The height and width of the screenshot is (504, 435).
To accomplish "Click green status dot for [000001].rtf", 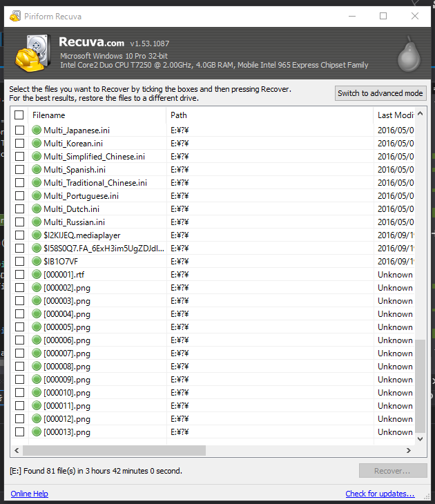I will pyautogui.click(x=37, y=274).
